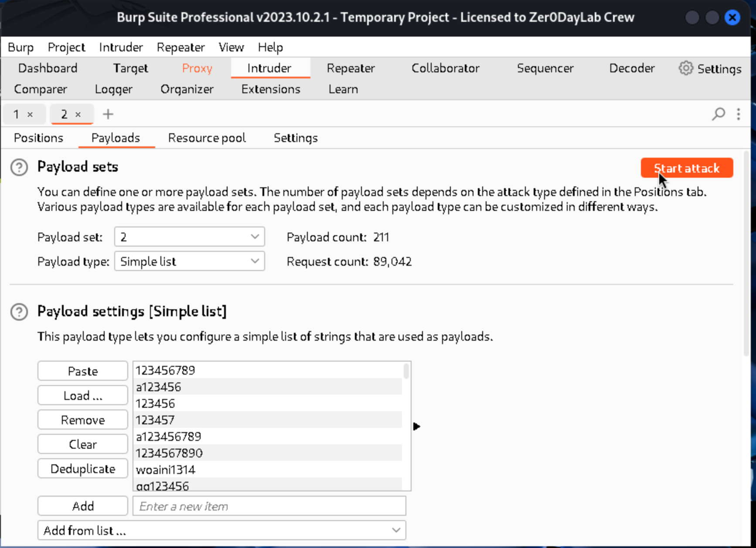This screenshot has height=548, width=756.
Task: Open the Help menu
Action: pyautogui.click(x=270, y=47)
